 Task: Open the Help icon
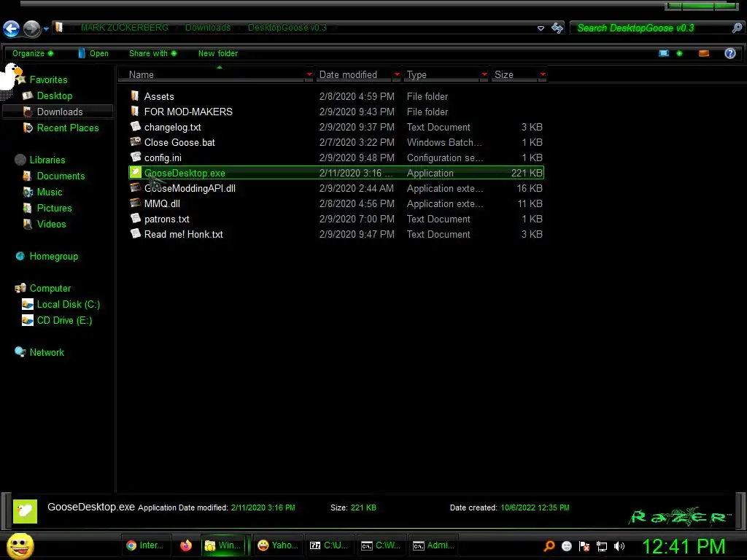click(x=729, y=53)
